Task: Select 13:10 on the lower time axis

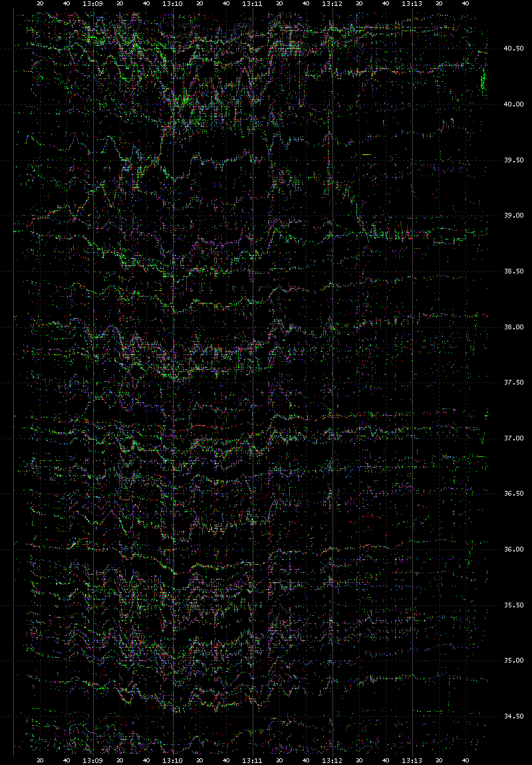Action: tap(173, 760)
